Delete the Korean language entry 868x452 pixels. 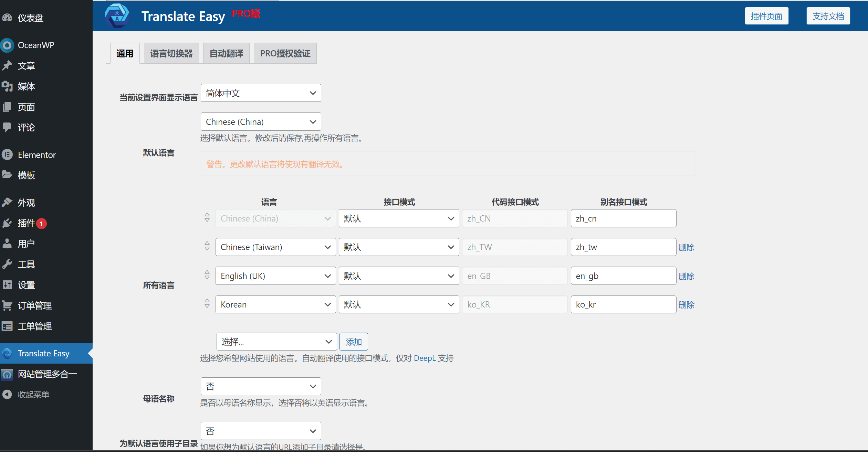point(687,304)
